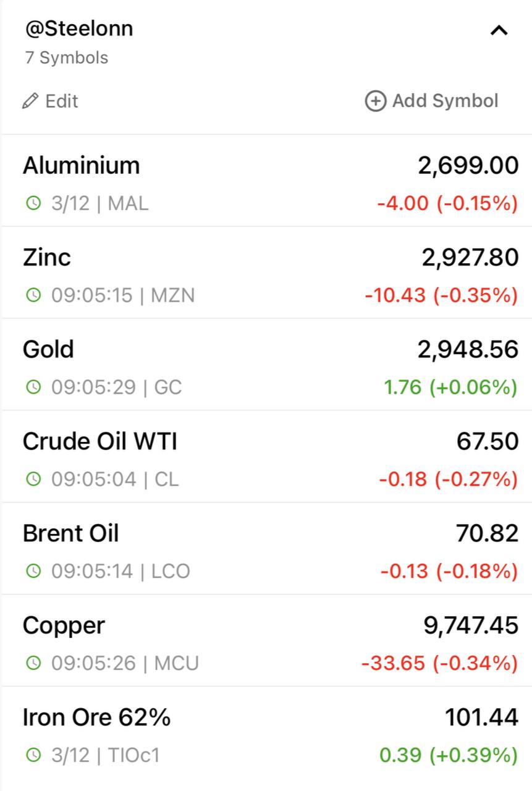Click the plus circle Add Symbol icon
Screen dimensions: 532x791
pos(375,101)
